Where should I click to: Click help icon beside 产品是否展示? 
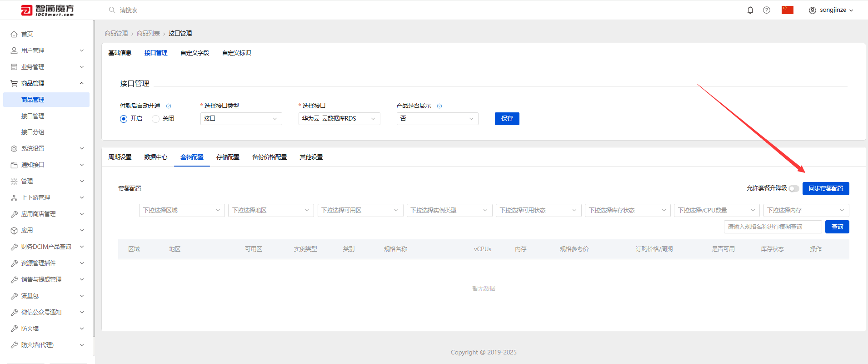click(x=439, y=106)
